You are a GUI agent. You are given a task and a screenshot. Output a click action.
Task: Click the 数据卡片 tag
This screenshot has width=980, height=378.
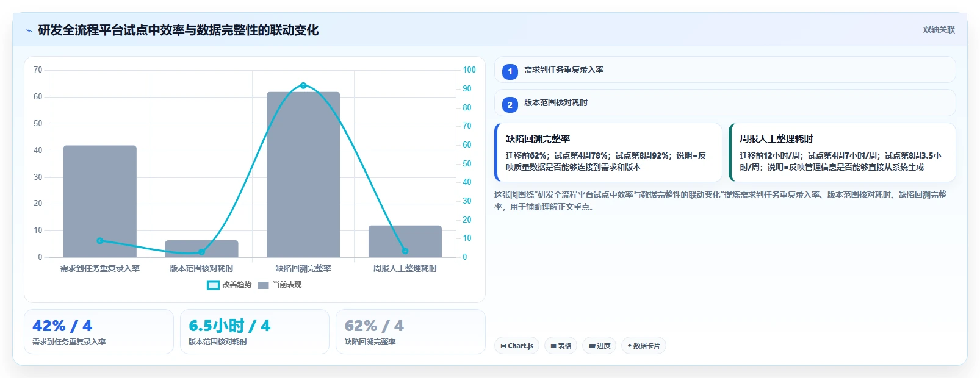tap(644, 346)
